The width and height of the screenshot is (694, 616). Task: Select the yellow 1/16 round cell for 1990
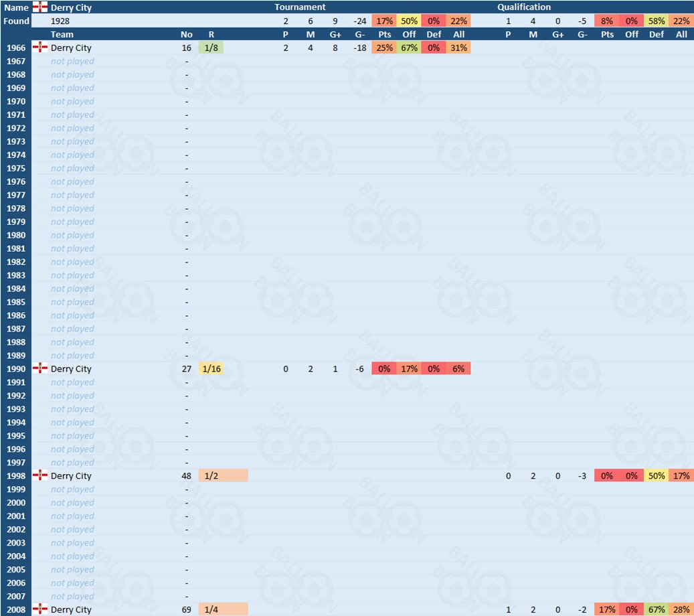click(211, 369)
